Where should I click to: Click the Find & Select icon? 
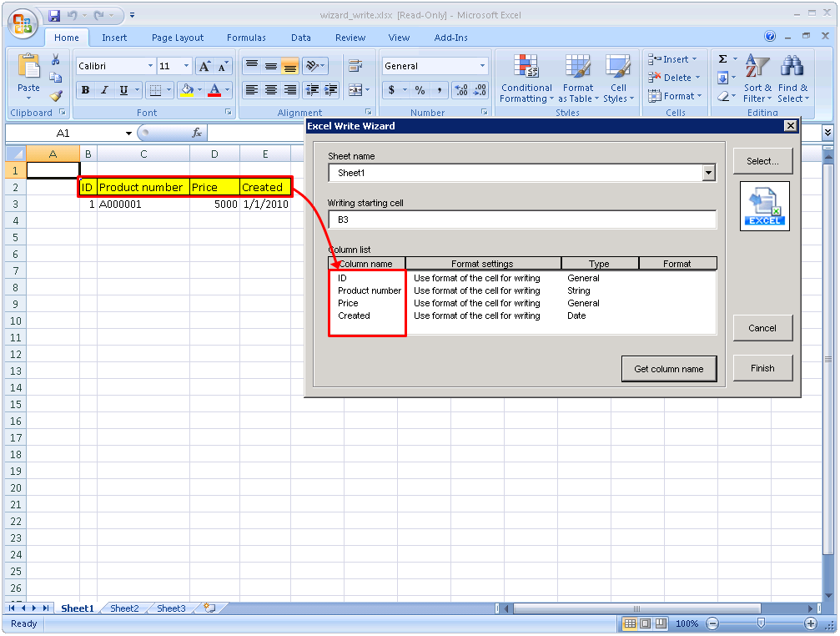[791, 79]
